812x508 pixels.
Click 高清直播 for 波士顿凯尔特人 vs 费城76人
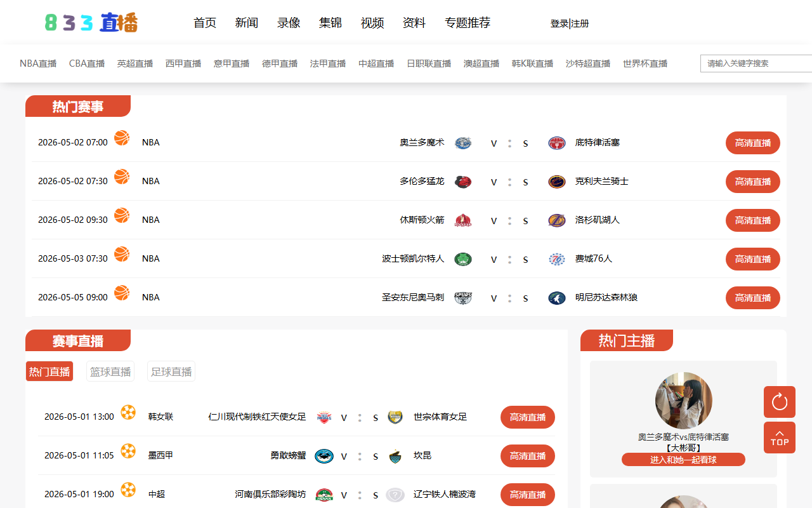coord(753,259)
